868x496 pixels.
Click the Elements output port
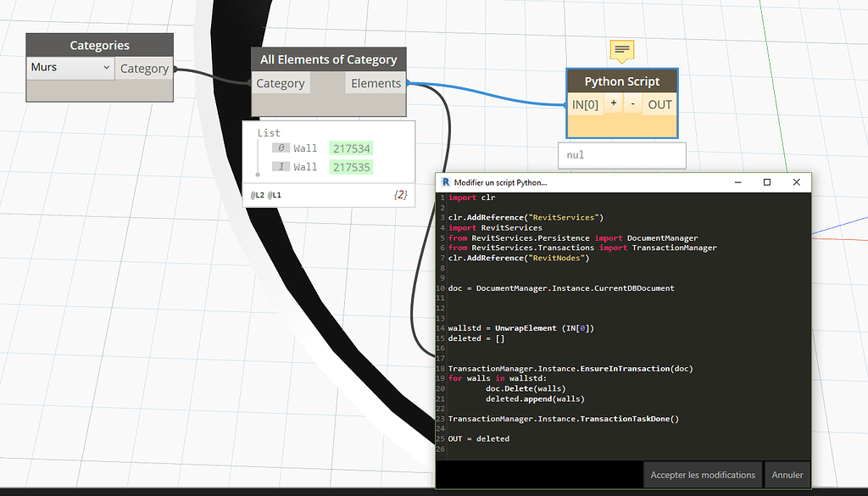click(x=375, y=83)
